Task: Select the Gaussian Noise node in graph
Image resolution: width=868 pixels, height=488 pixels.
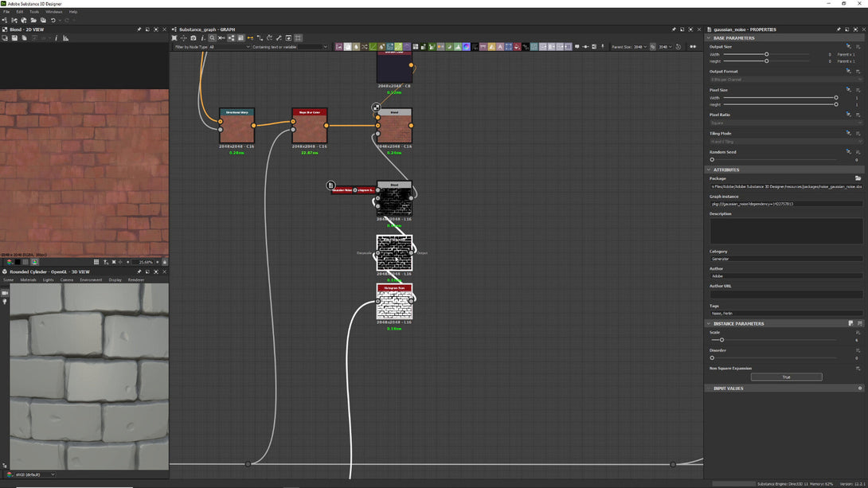Action: [343, 189]
